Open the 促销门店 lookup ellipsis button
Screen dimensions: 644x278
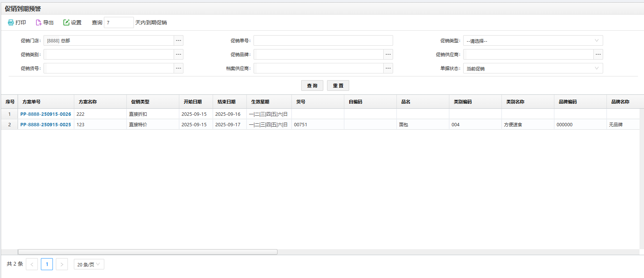pos(179,40)
